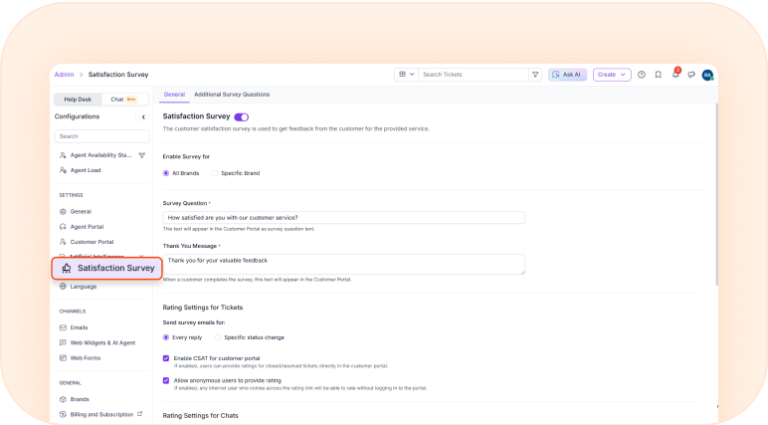Viewport: 768px width, 425px height.
Task: Click the Emails envelope icon
Action: pos(63,328)
